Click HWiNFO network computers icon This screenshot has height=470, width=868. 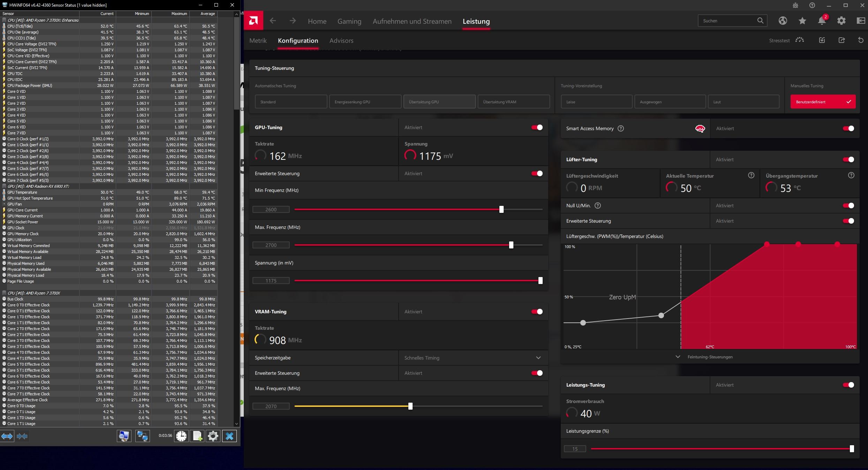(x=142, y=436)
